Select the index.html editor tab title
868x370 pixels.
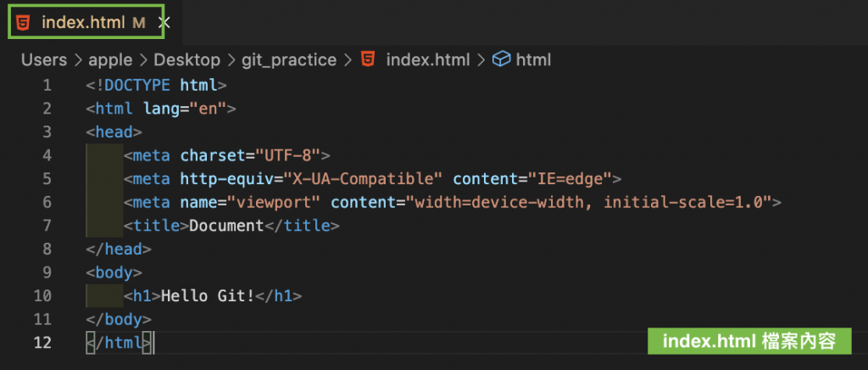(x=82, y=23)
